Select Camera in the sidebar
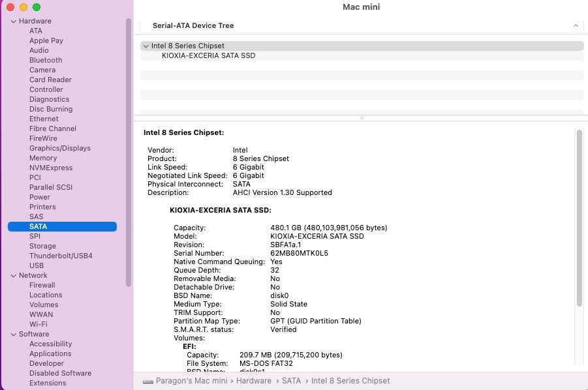 pos(42,70)
